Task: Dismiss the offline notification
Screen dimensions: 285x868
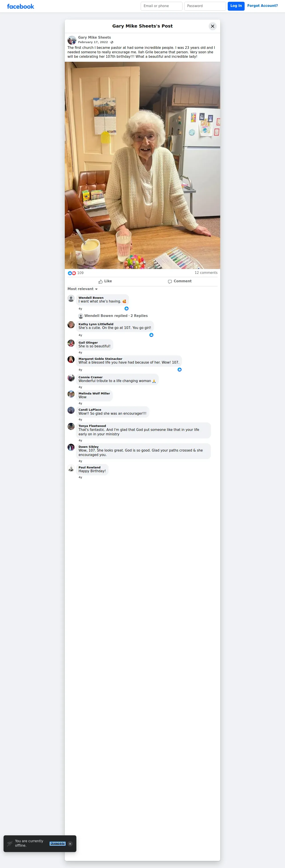Action: point(70,844)
